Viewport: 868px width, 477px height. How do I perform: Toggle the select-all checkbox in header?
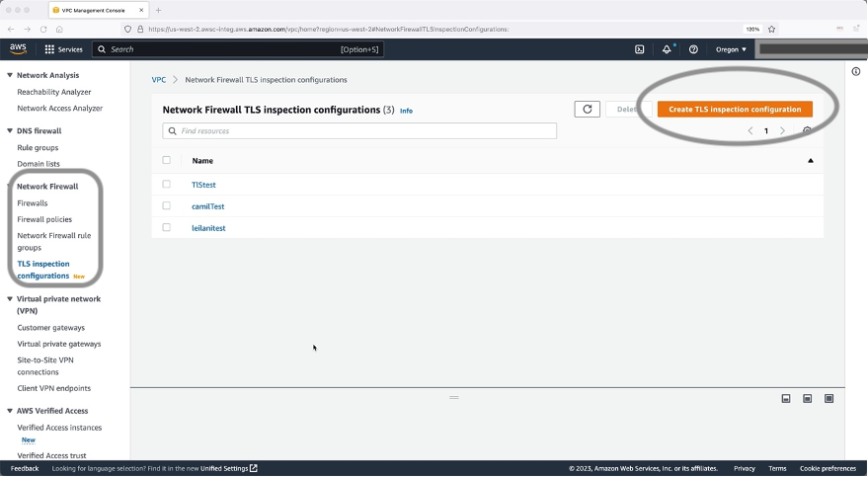[167, 160]
